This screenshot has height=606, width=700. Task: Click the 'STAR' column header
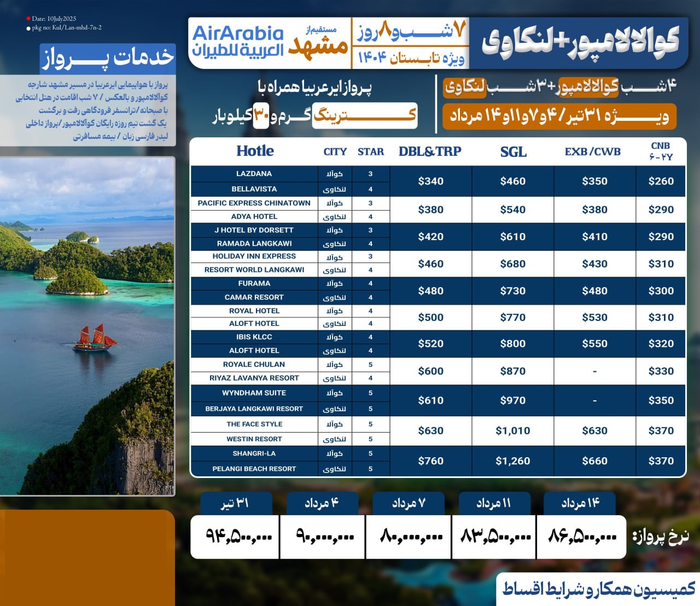[371, 151]
